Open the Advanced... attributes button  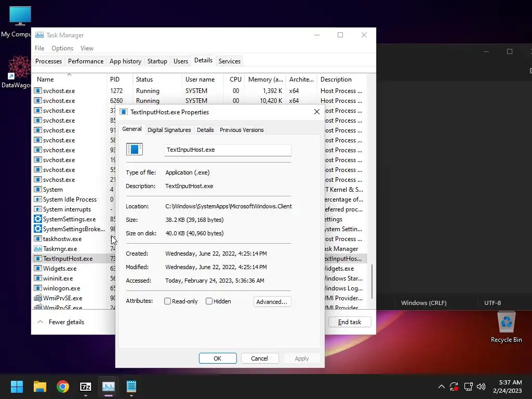pyautogui.click(x=272, y=302)
